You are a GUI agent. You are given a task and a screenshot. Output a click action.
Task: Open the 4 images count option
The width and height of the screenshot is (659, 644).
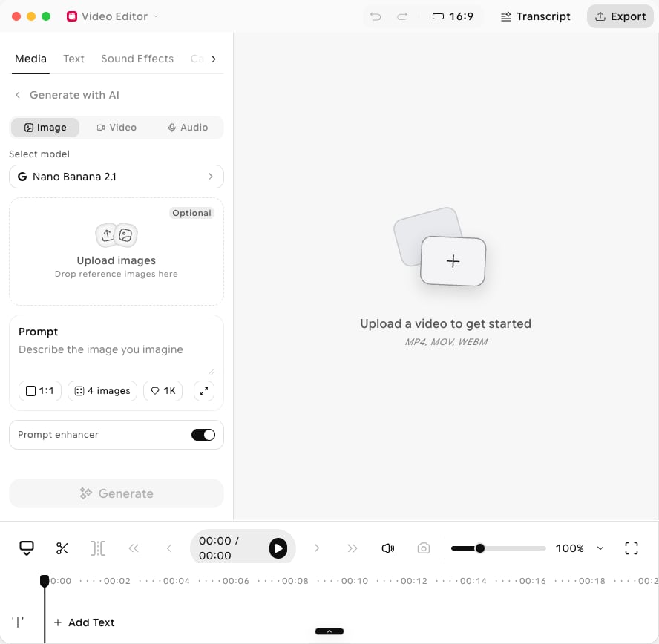[x=102, y=391]
